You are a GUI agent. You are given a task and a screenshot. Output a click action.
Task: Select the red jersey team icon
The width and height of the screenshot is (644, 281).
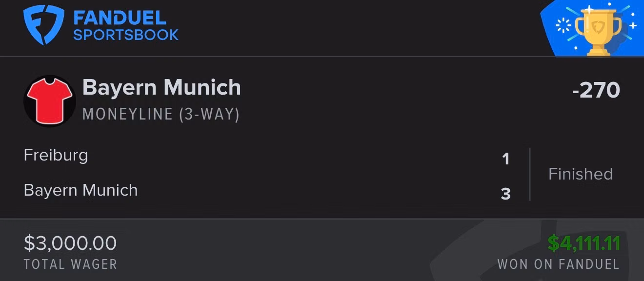click(x=49, y=101)
